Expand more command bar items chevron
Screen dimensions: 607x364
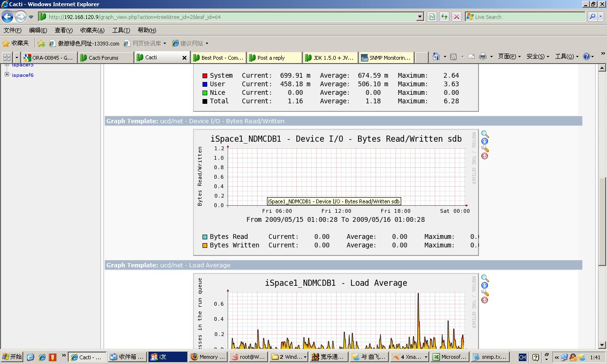pyautogui.click(x=603, y=54)
